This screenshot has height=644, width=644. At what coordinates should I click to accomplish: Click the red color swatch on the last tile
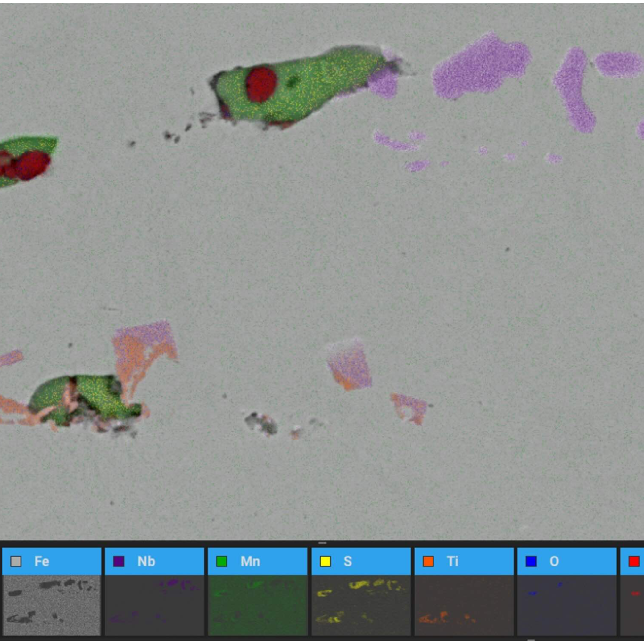click(x=634, y=561)
